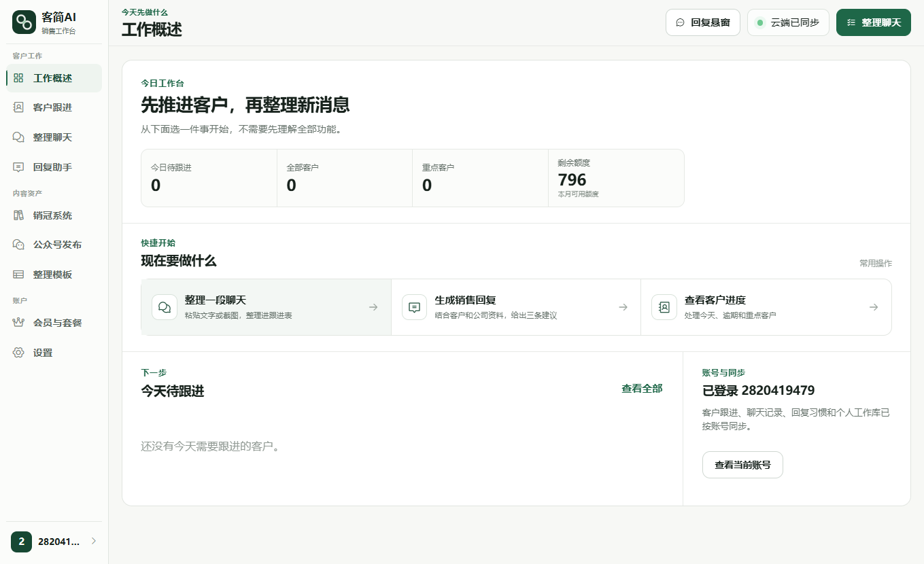Screen dimensions: 924x564
Task: Click the account avatar badge showing 2
Action: pos(21,542)
